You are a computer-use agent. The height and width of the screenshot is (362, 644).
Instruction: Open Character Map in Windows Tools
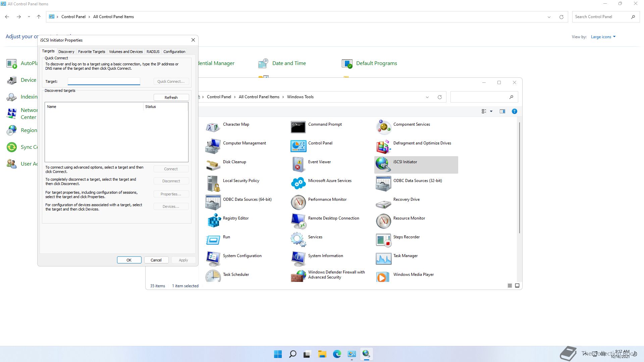(x=213, y=127)
